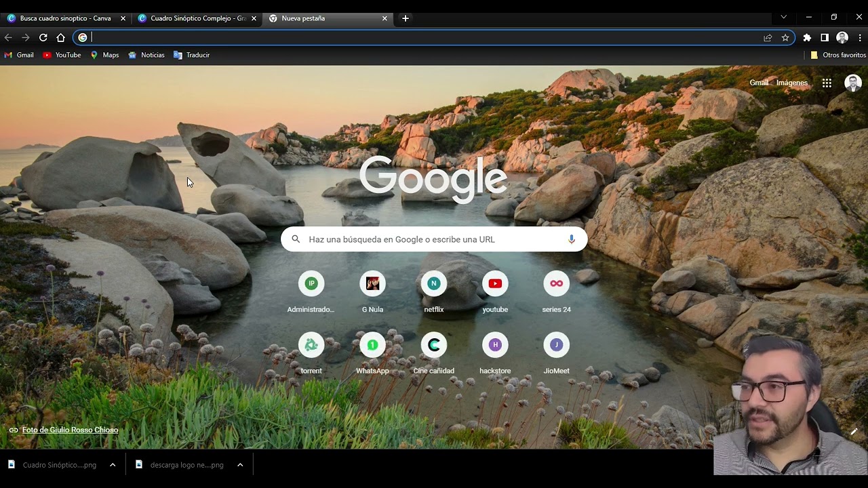Open the Chrome profile avatar in toolbar
Image resolution: width=868 pixels, height=488 pixels.
click(842, 38)
